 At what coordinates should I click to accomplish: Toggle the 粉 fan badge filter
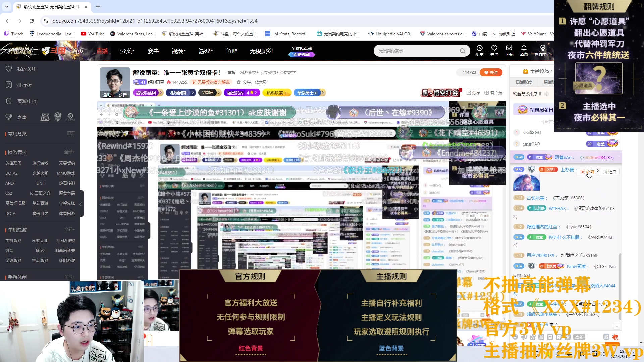click(541, 337)
